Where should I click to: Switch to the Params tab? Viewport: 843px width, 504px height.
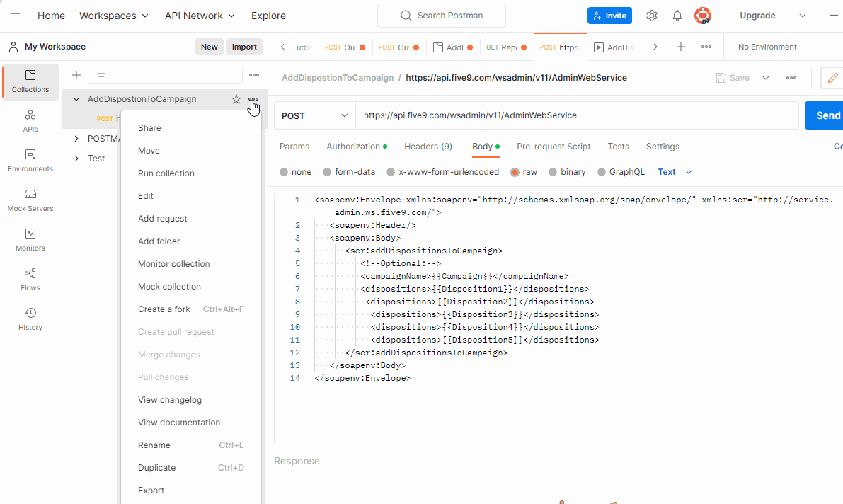(x=294, y=147)
